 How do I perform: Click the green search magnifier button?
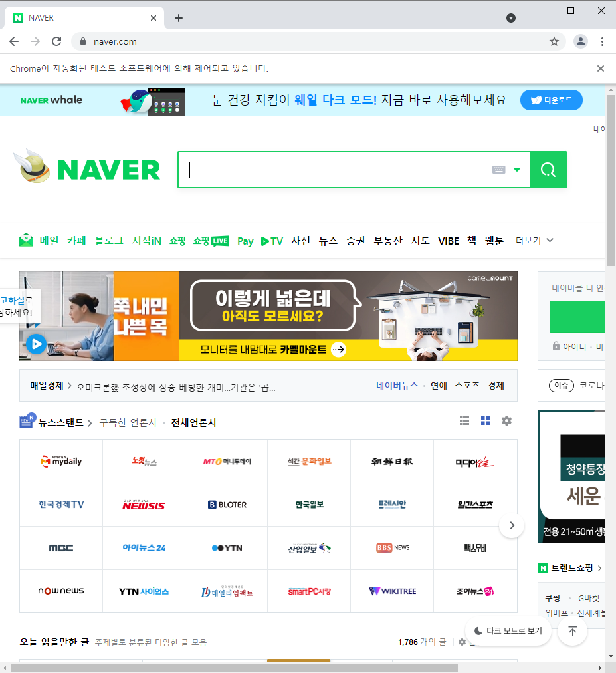548,170
